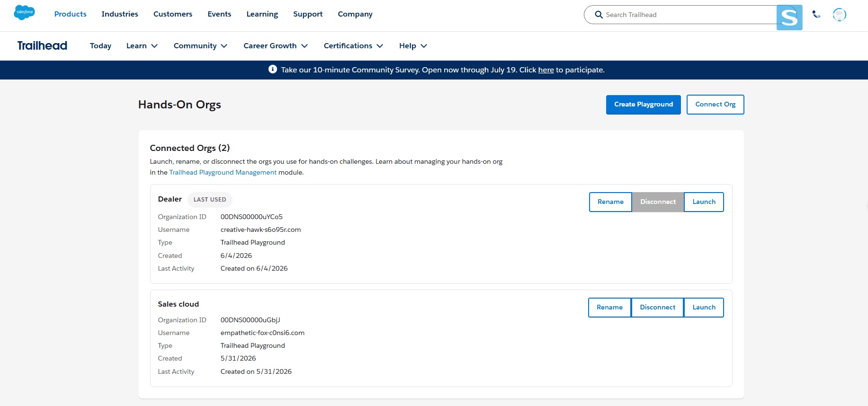Launch the Dealer org

pyautogui.click(x=704, y=202)
